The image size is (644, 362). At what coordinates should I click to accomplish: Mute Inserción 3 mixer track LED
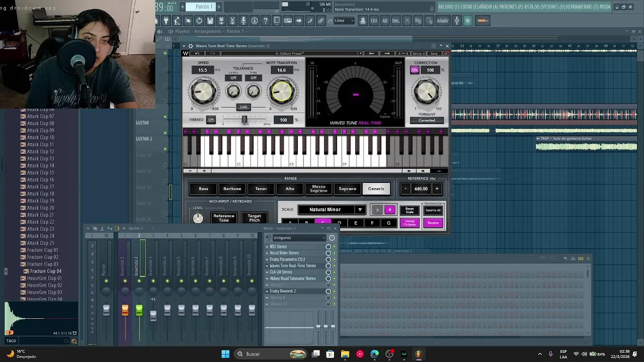tap(153, 281)
